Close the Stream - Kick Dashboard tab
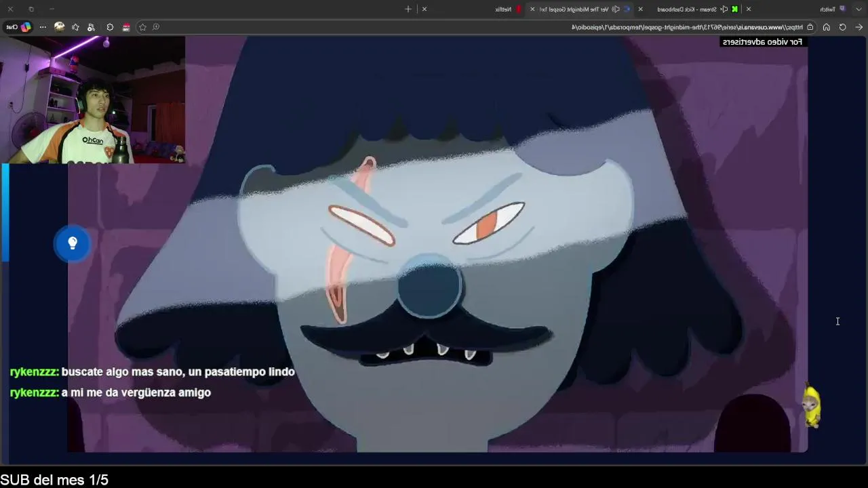 (640, 9)
